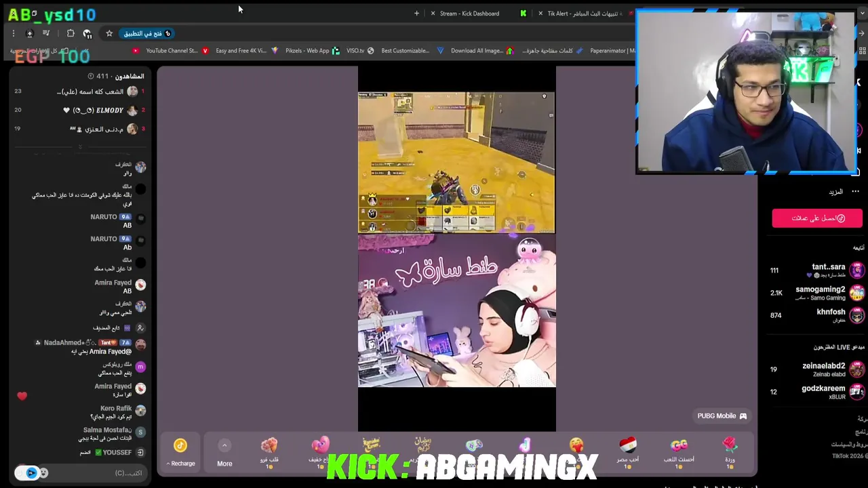This screenshot has height=488, width=868.
Task: Close the Tik Alert tab
Action: point(540,14)
